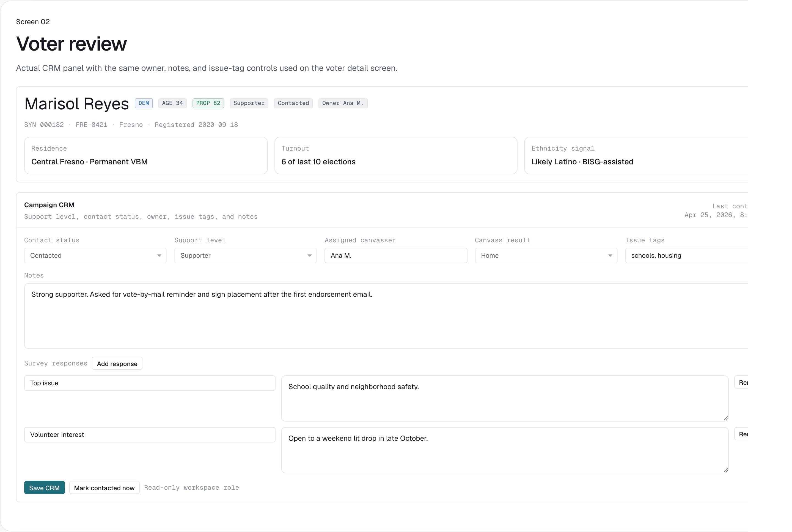
Task: Click the Mark contacted now button
Action: click(x=104, y=487)
